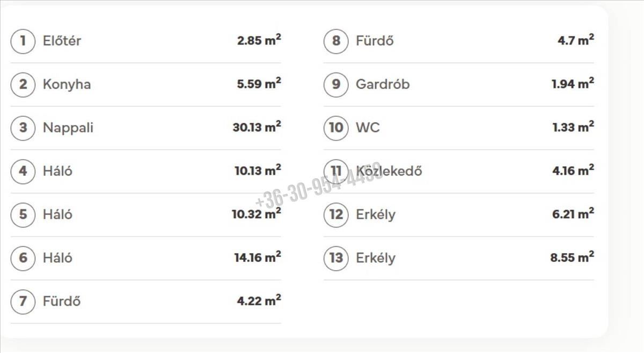Click the Közlekedő room label
The width and height of the screenshot is (644, 353).
[x=389, y=171]
